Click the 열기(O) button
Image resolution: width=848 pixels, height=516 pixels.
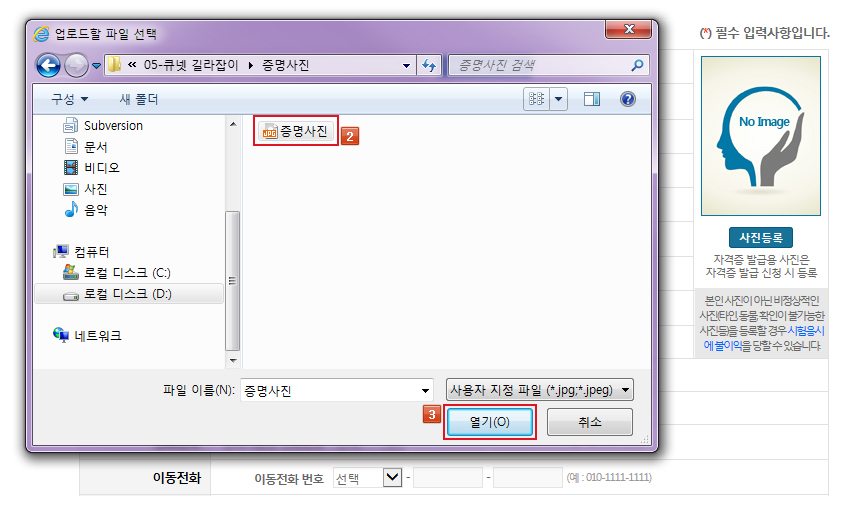pos(489,422)
